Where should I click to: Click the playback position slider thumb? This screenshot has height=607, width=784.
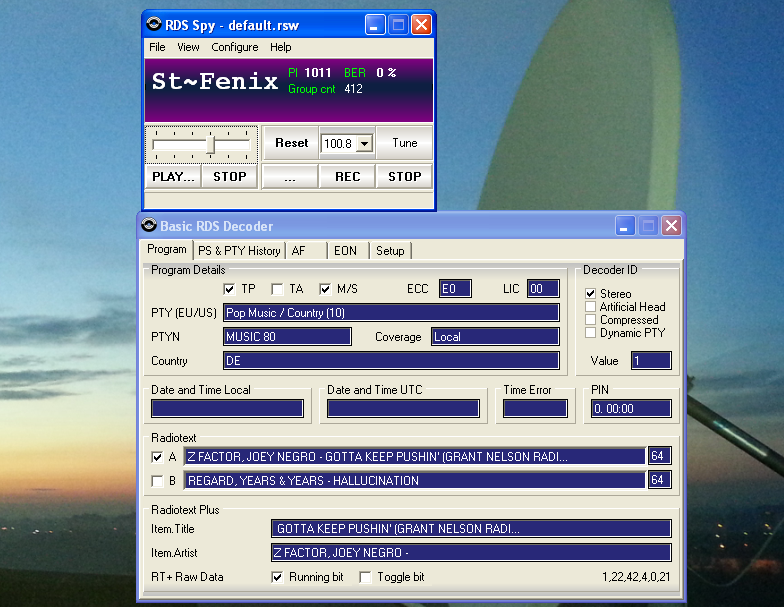(211, 145)
